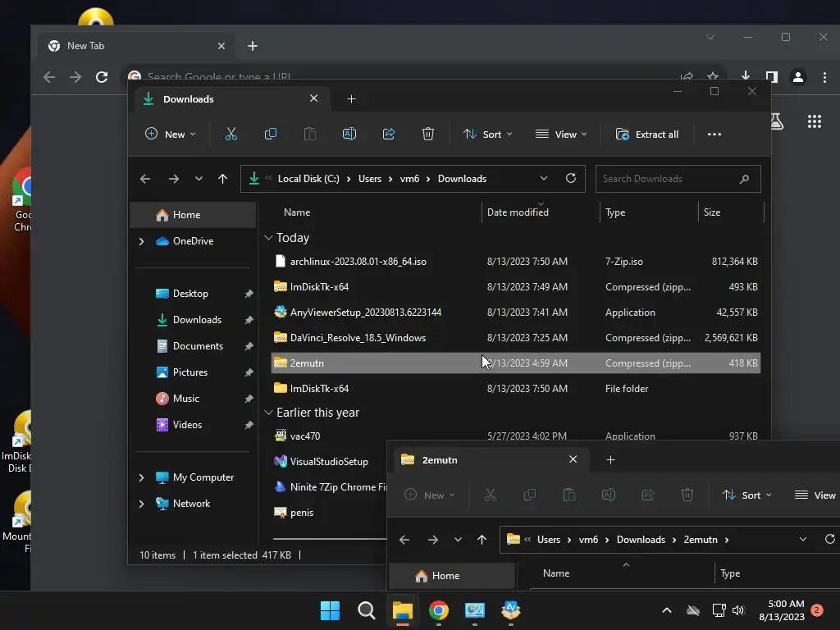
Task: Expand address history dropdown in Downloads window
Action: 544,178
